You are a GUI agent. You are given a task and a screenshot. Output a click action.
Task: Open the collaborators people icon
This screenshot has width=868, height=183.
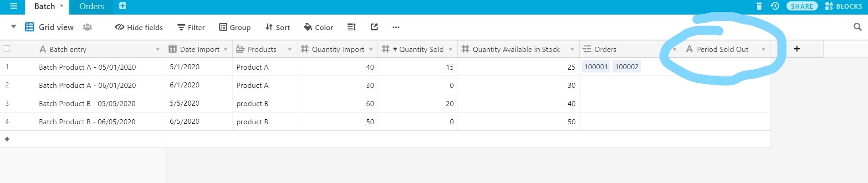tap(87, 27)
